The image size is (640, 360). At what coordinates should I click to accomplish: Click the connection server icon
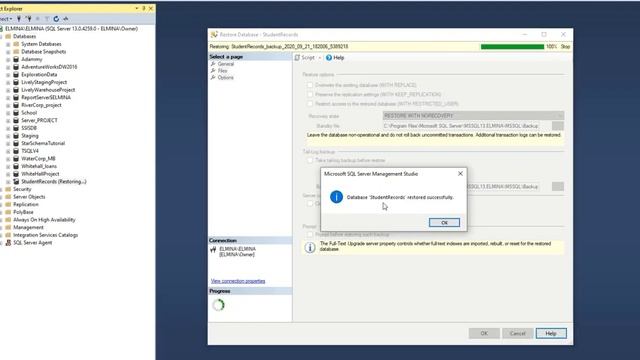(x=213, y=250)
